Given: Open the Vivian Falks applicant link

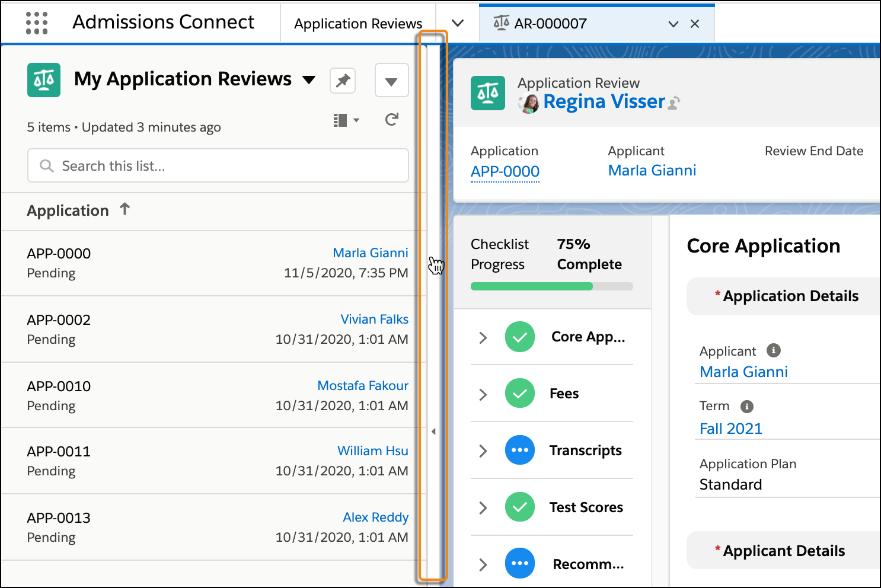Looking at the screenshot, I should click(x=375, y=319).
